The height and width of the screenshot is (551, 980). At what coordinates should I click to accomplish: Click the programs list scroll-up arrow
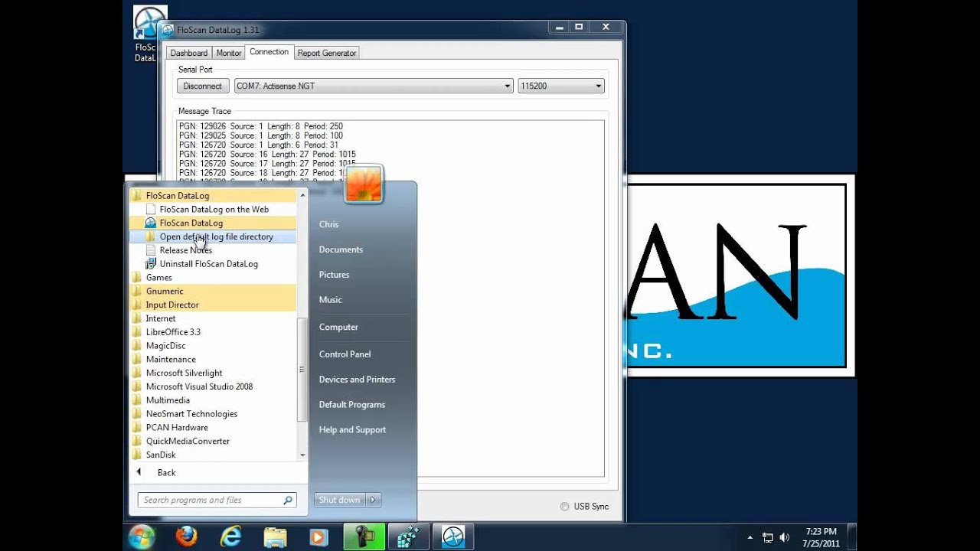point(302,195)
